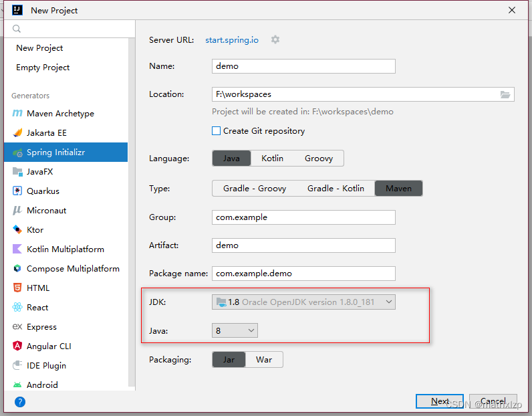Select the React generator label
The height and width of the screenshot is (416, 532).
[37, 308]
